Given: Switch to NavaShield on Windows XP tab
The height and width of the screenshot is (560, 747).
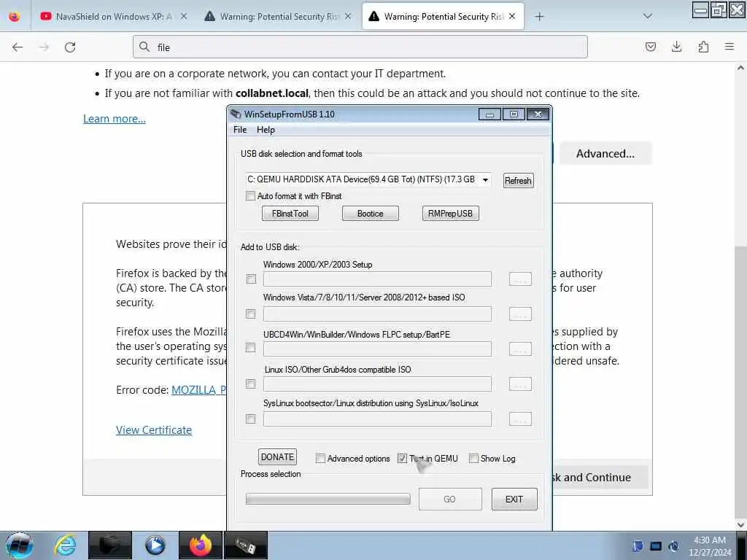Looking at the screenshot, I should (114, 17).
